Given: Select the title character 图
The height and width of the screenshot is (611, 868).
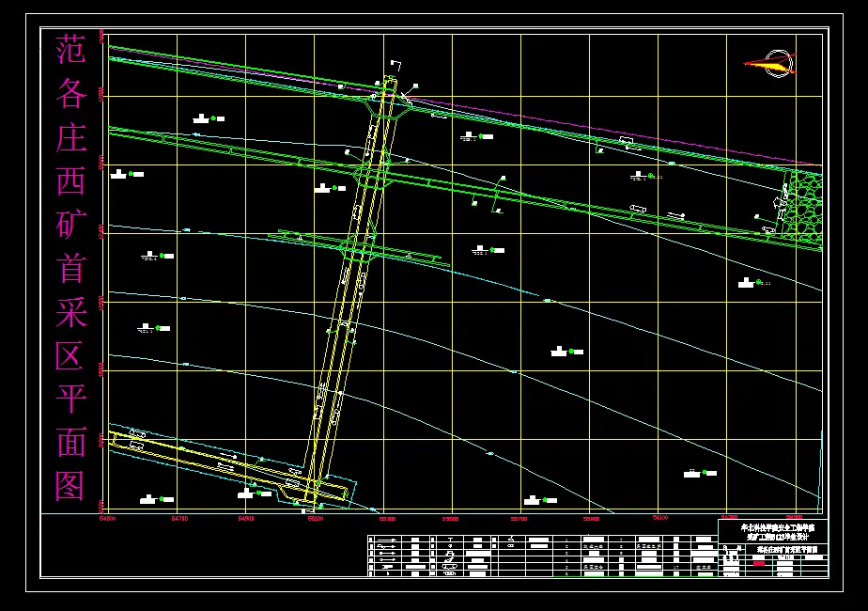Looking at the screenshot, I should (70, 486).
